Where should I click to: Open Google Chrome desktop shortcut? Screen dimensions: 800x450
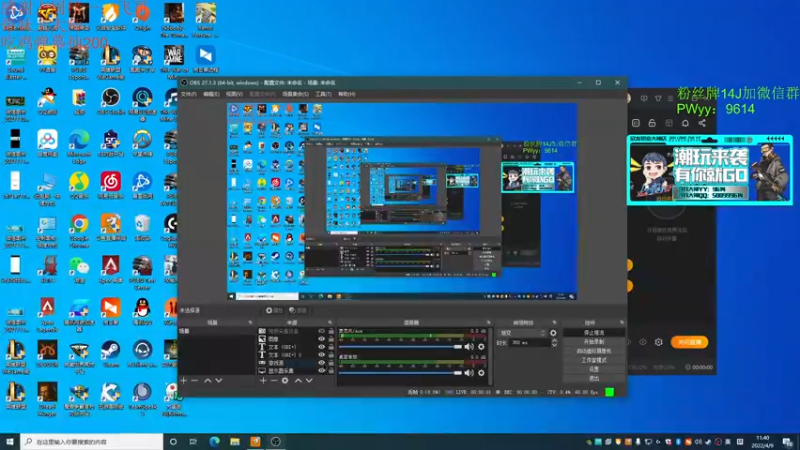point(79,230)
